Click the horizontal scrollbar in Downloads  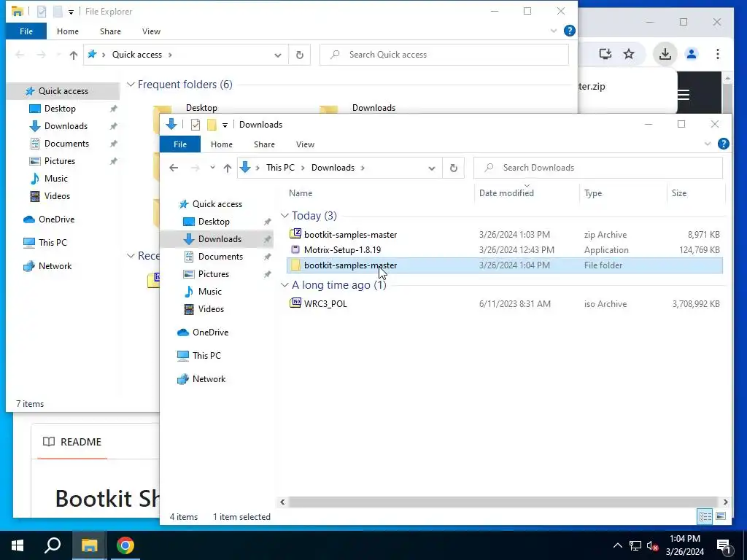503,502
